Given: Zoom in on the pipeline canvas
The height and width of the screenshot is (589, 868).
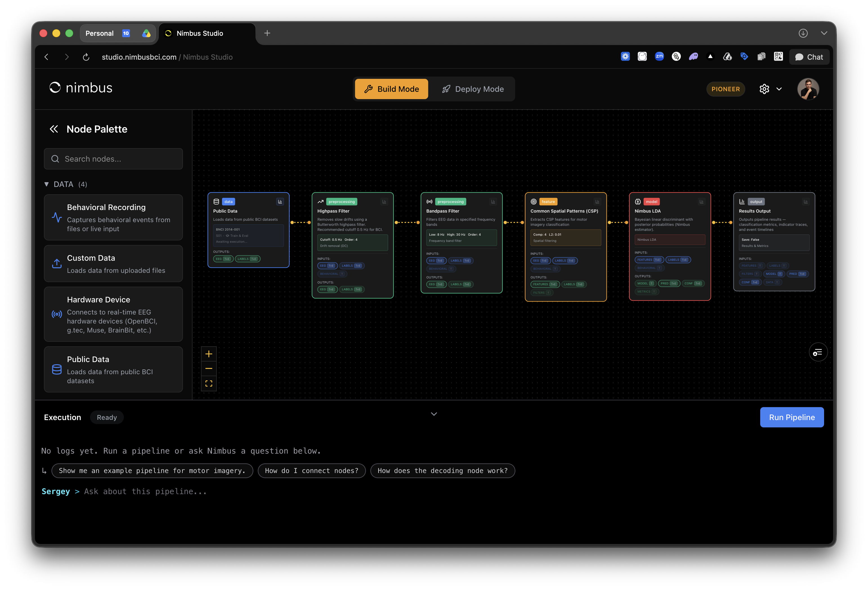Looking at the screenshot, I should (209, 354).
